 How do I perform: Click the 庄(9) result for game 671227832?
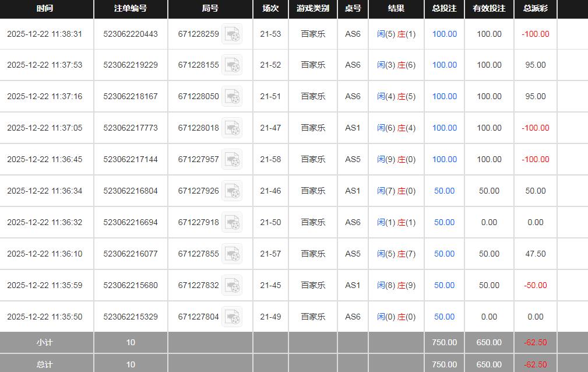point(406,285)
